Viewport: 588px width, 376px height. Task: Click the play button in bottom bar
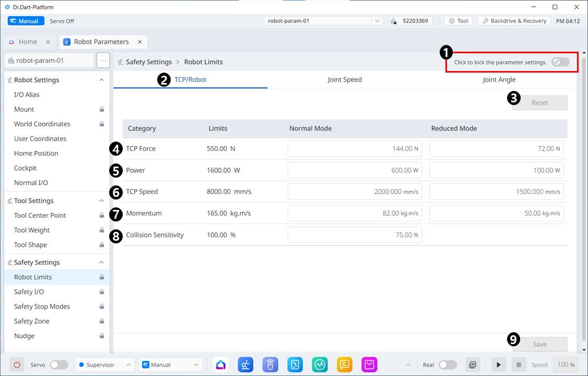pos(498,365)
